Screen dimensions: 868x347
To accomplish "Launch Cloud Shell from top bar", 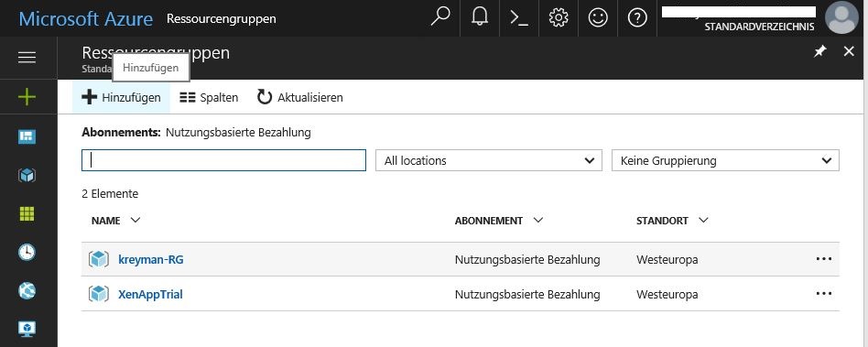I will click(x=519, y=18).
